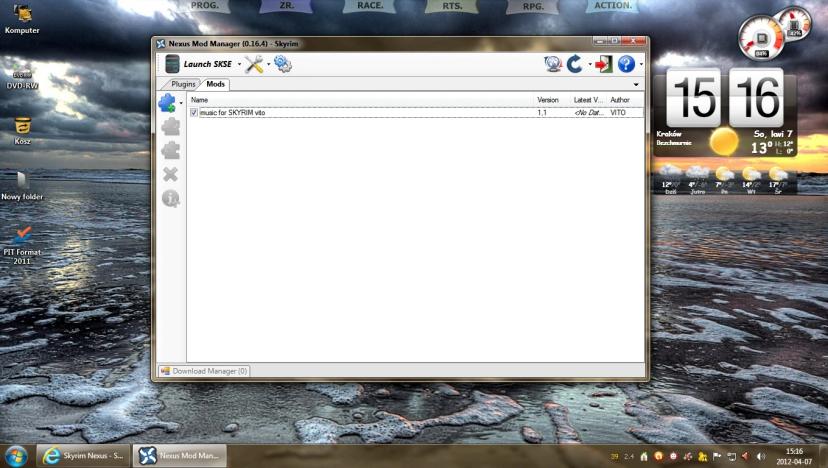Select the Mods tab
The height and width of the screenshot is (468, 828).
pyautogui.click(x=215, y=84)
